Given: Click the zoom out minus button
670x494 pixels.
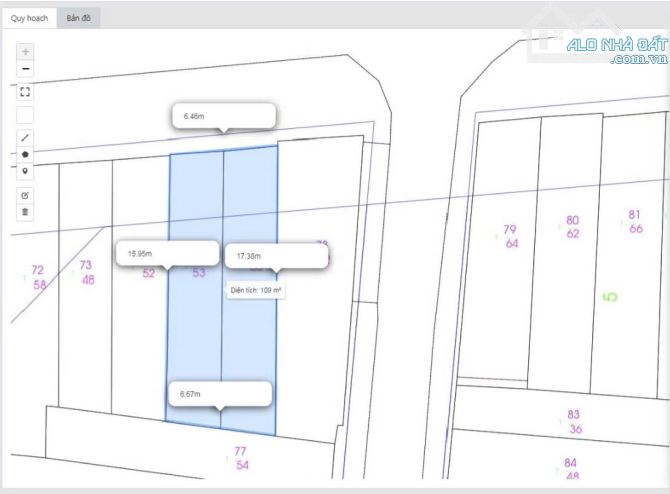Looking at the screenshot, I should pos(25,68).
